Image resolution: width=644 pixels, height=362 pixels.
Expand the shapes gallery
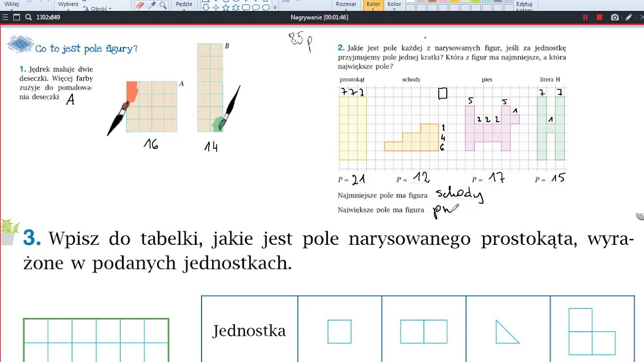tap(275, 8)
